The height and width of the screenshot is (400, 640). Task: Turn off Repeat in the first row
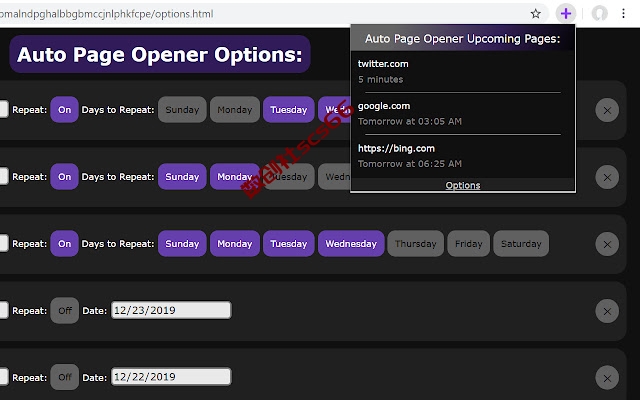(x=64, y=110)
